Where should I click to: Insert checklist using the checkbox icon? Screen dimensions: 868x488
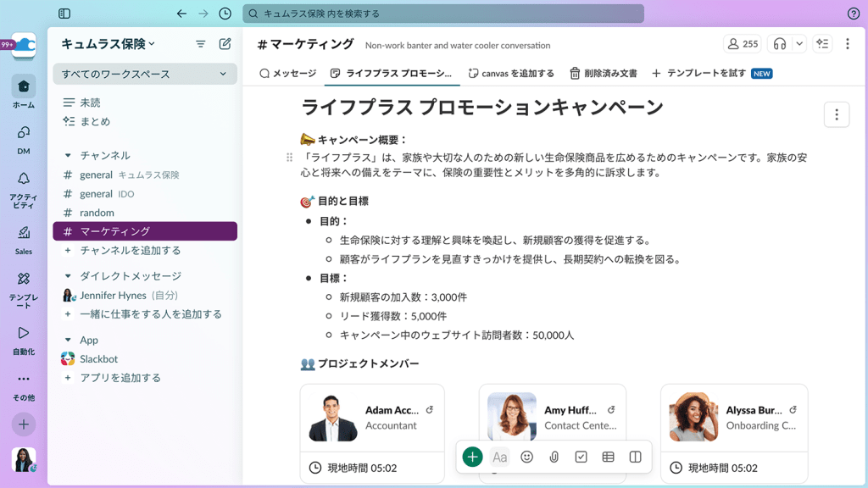coord(581,457)
